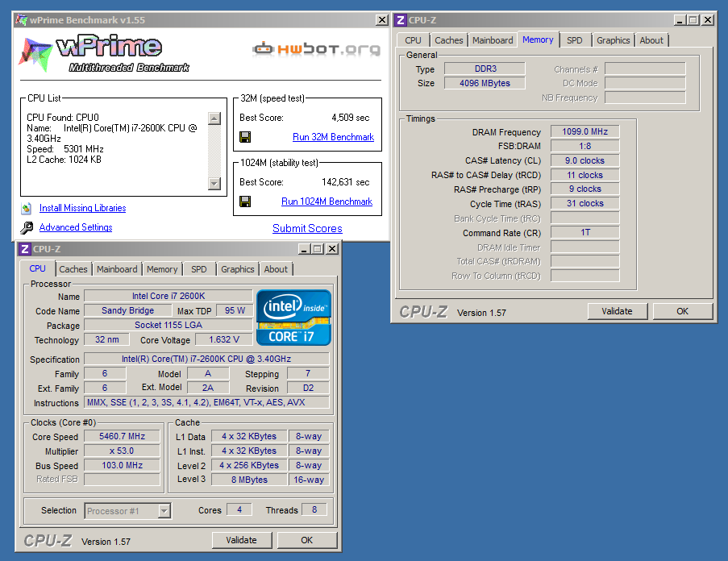Click the Code Name Sandy Bridge value
The image size is (728, 561).
point(127,310)
